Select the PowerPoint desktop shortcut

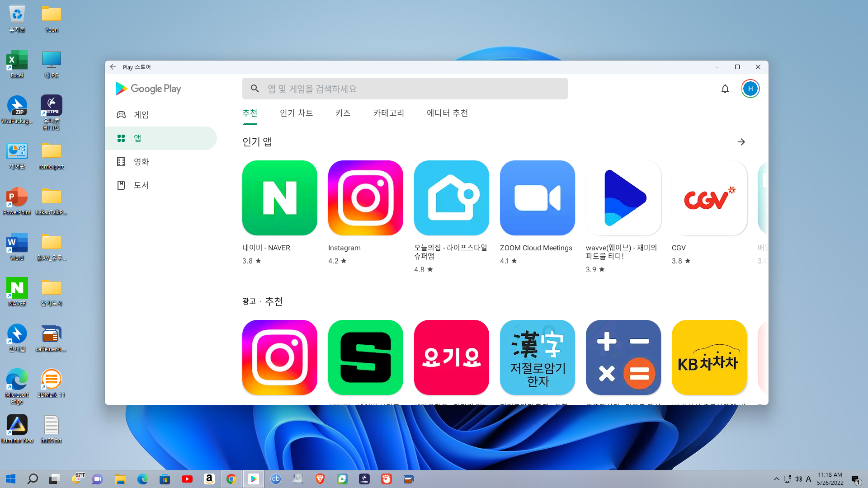[x=17, y=202]
